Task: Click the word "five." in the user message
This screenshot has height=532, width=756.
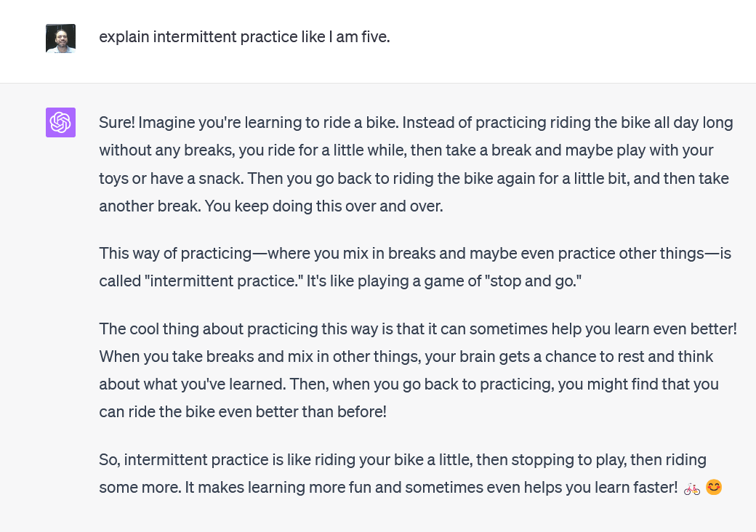Action: tap(376, 37)
